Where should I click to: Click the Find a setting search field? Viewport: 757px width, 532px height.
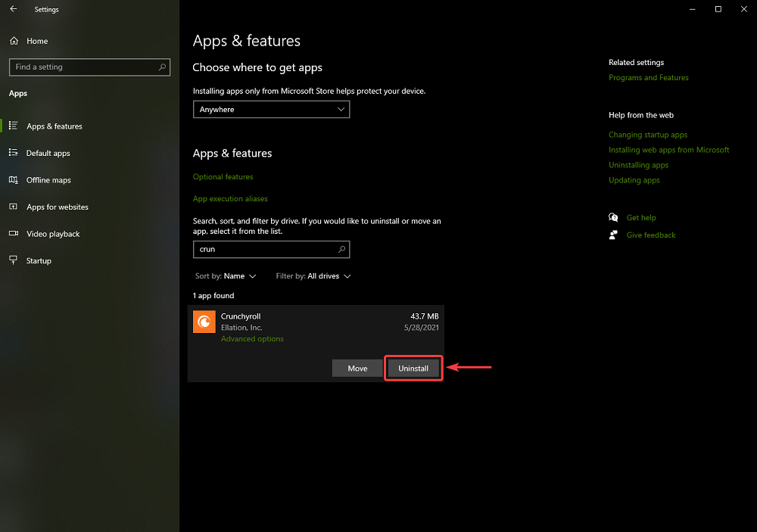click(83, 67)
